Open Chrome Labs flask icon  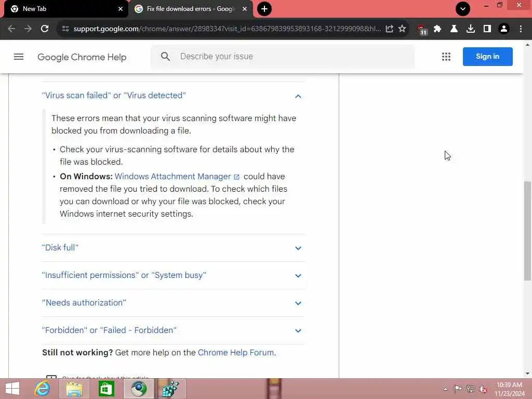pyautogui.click(x=454, y=29)
